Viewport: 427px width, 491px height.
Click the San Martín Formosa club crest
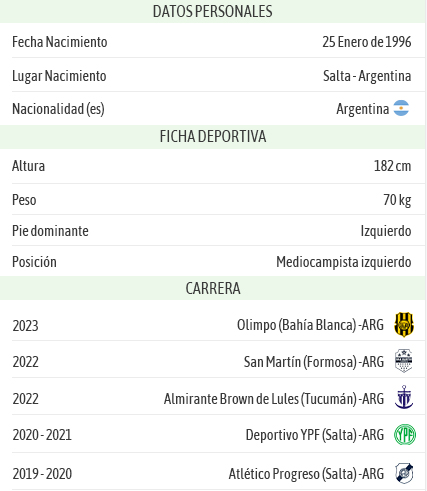tap(404, 361)
